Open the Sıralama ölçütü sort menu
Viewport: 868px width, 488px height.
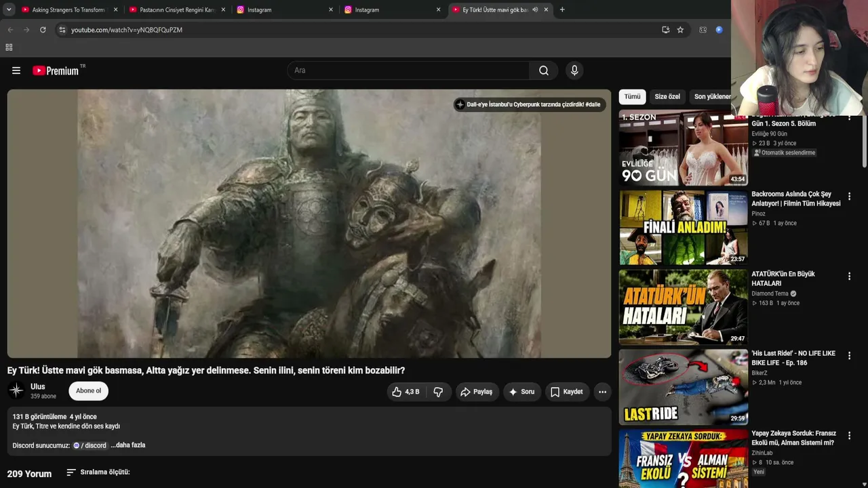[98, 472]
